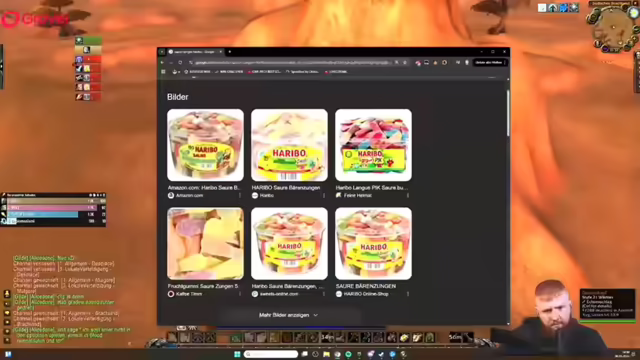Open the Chrome profile avatar icon
The image size is (640, 360).
(467, 62)
